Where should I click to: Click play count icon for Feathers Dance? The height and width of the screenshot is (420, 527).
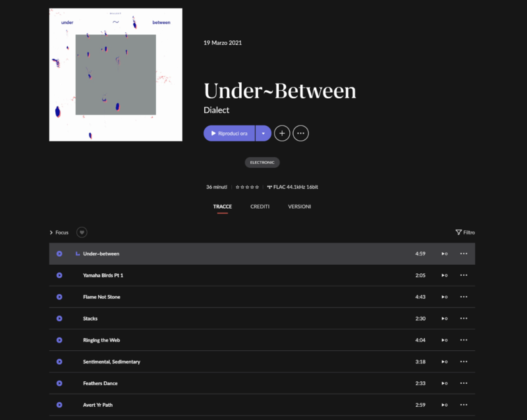(x=445, y=383)
